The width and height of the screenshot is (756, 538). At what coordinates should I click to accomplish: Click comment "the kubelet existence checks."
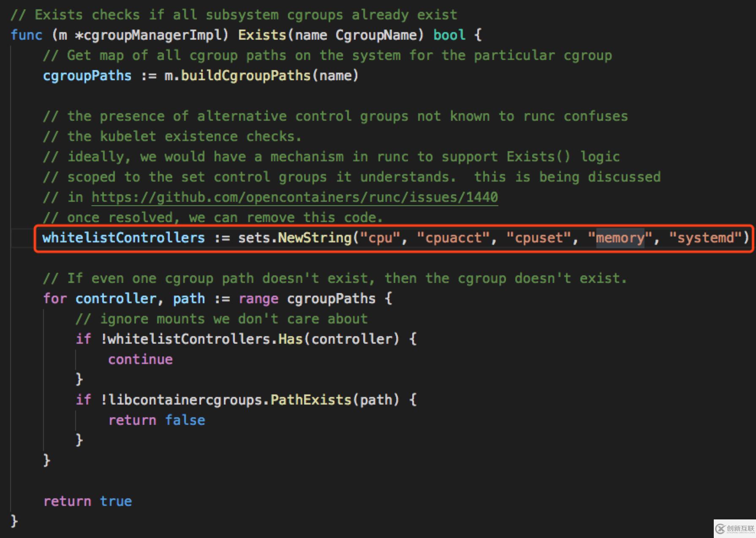tap(172, 136)
